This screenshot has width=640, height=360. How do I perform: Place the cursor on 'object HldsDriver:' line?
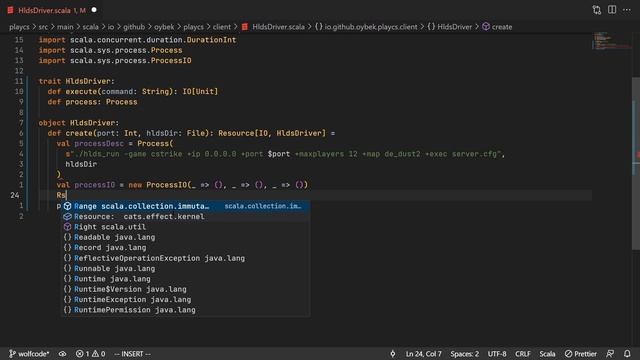click(x=79, y=123)
